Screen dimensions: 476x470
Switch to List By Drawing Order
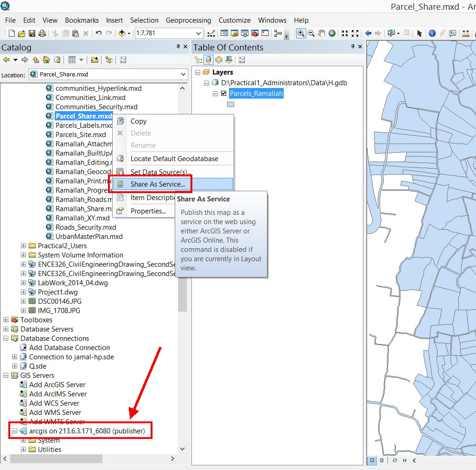198,60
